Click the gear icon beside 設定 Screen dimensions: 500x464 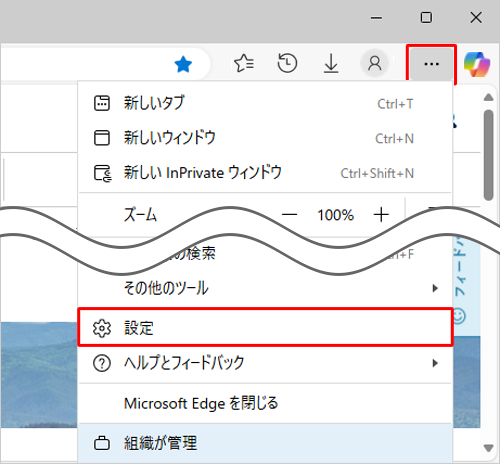tap(102, 329)
